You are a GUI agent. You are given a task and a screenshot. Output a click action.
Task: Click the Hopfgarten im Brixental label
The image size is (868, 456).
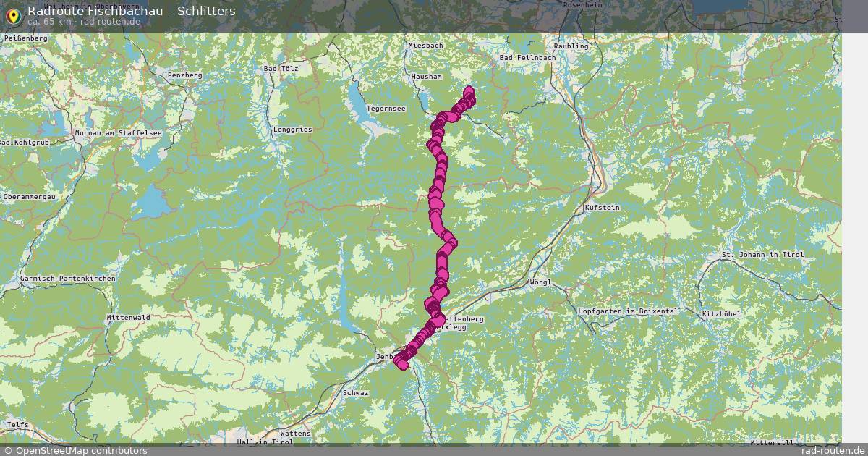[x=629, y=311]
